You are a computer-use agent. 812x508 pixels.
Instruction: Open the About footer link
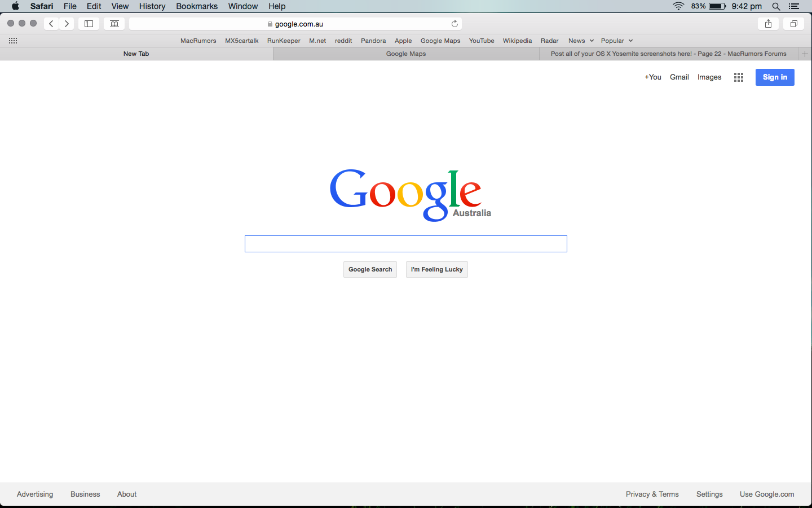[127, 494]
